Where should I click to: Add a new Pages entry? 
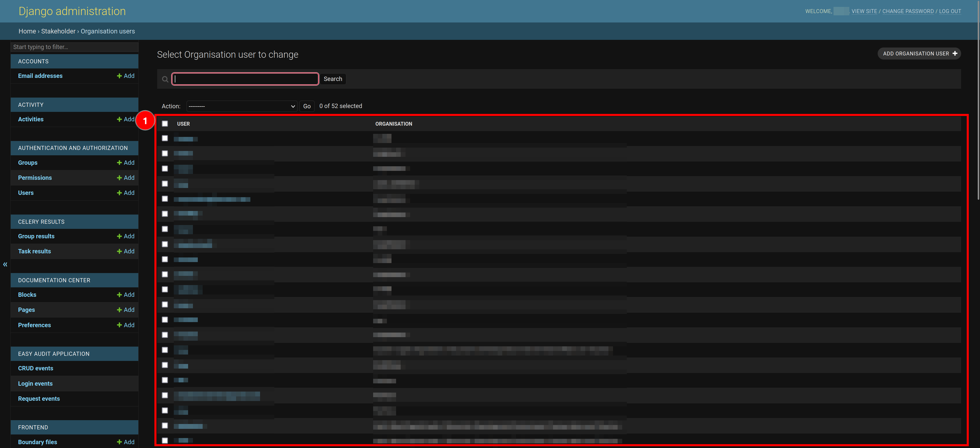coord(126,310)
